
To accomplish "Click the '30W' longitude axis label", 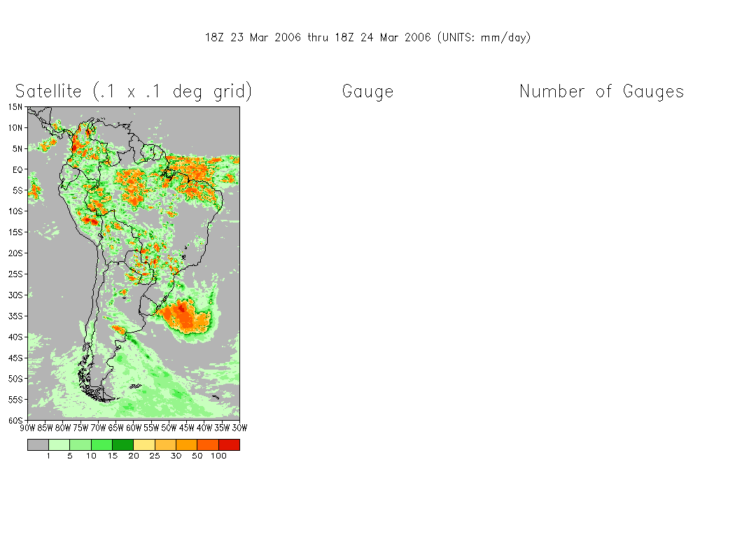I will [x=239, y=428].
